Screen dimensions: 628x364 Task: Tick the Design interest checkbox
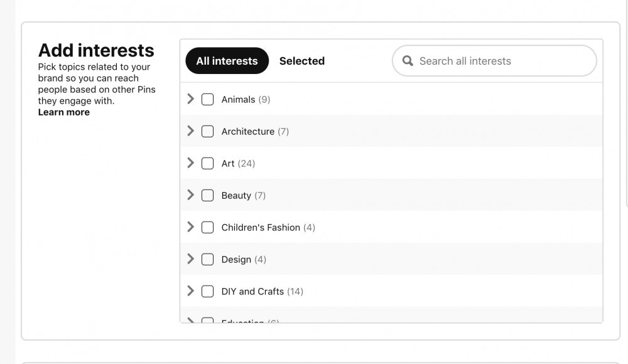pos(207,259)
